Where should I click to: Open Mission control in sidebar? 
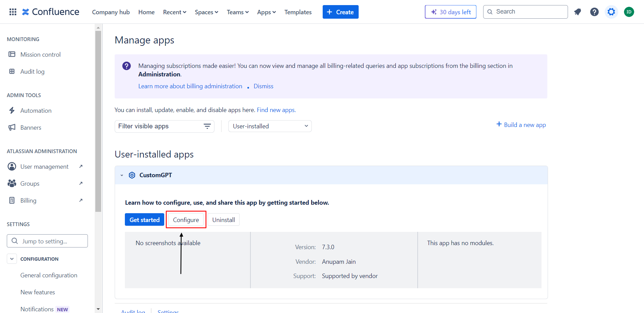point(40,55)
